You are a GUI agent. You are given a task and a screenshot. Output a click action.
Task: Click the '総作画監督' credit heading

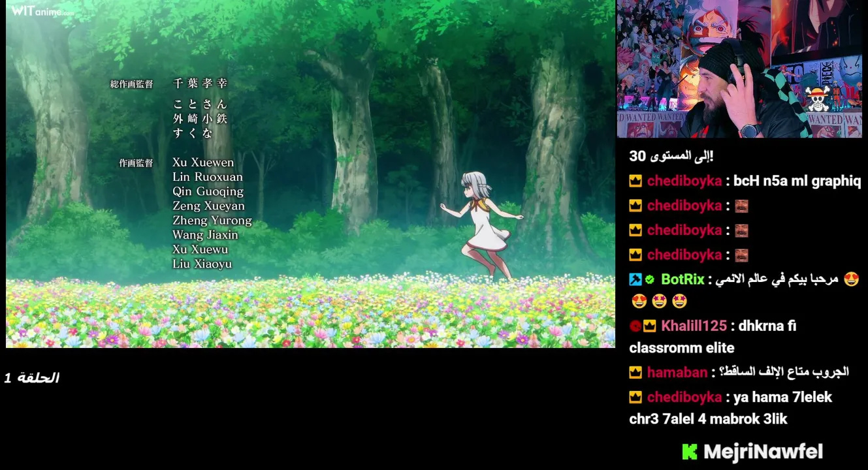tap(132, 84)
